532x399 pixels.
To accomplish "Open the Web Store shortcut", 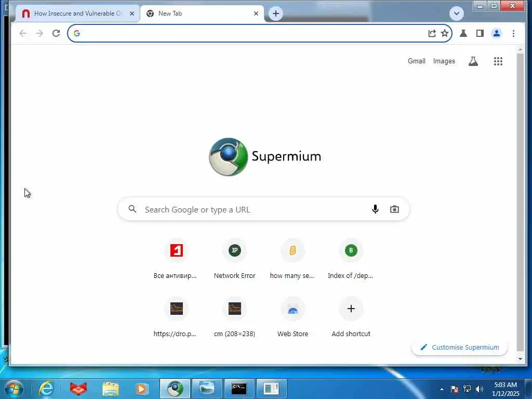I will [292, 317].
